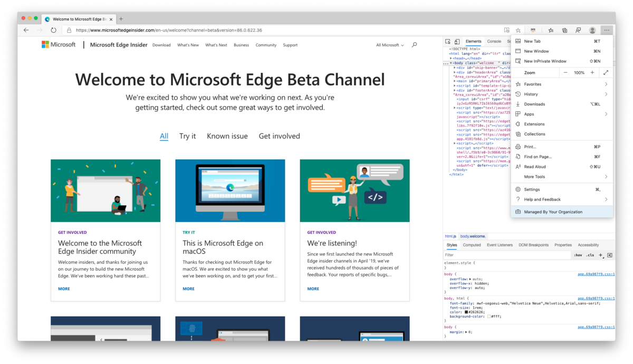
Task: Open a new tab with the plus button
Action: pyautogui.click(x=121, y=19)
